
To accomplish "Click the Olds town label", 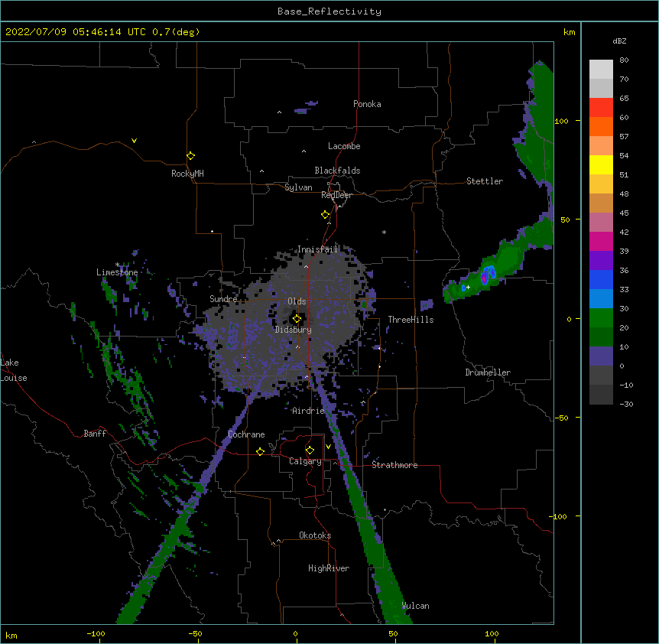I will click(297, 301).
